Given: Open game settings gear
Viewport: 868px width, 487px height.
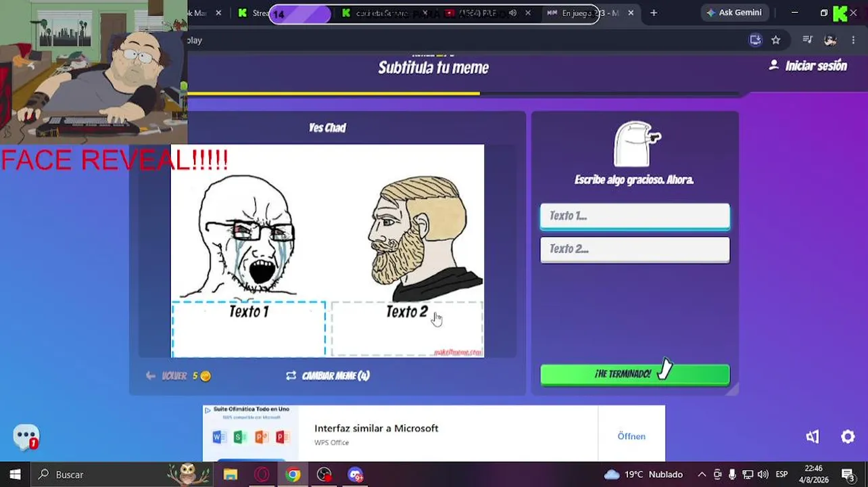Looking at the screenshot, I should click(x=848, y=437).
